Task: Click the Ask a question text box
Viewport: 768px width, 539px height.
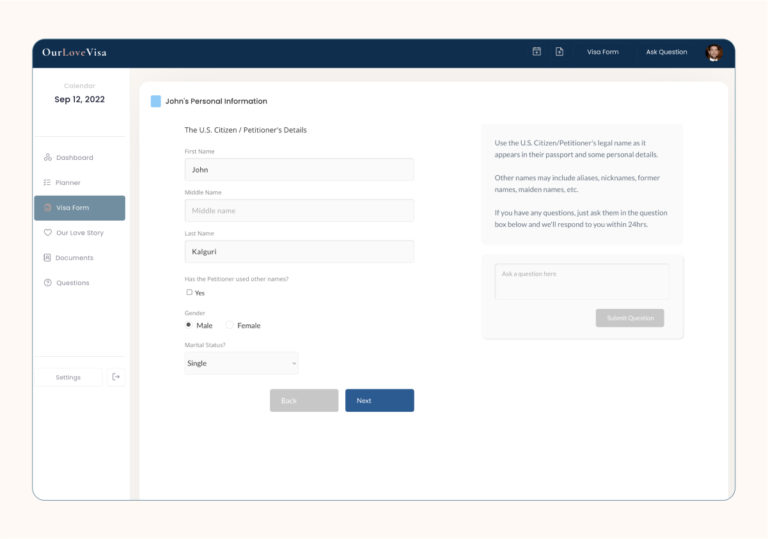Action: coord(582,281)
